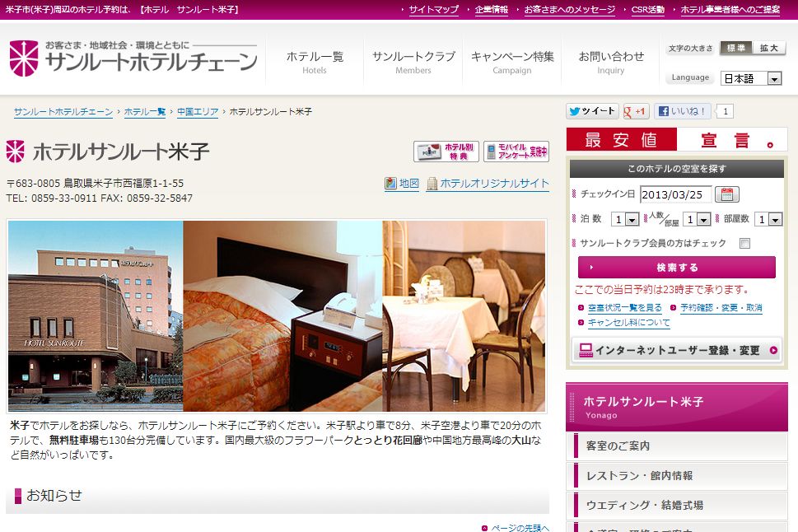798x532 pixels.
Task: Select 客室のご案内 in the sidebar
Action: [x=677, y=446]
